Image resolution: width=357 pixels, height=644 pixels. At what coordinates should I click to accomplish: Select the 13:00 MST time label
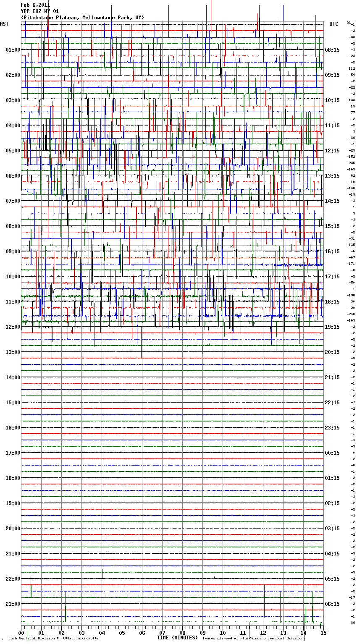(13, 352)
